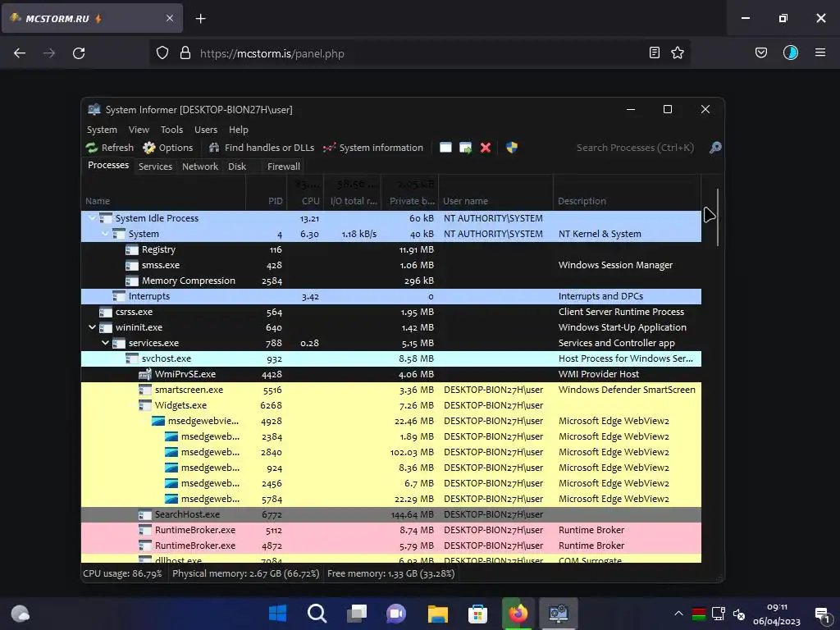The height and width of the screenshot is (630, 840).
Task: Focus the Search Processes field
Action: coord(635,148)
